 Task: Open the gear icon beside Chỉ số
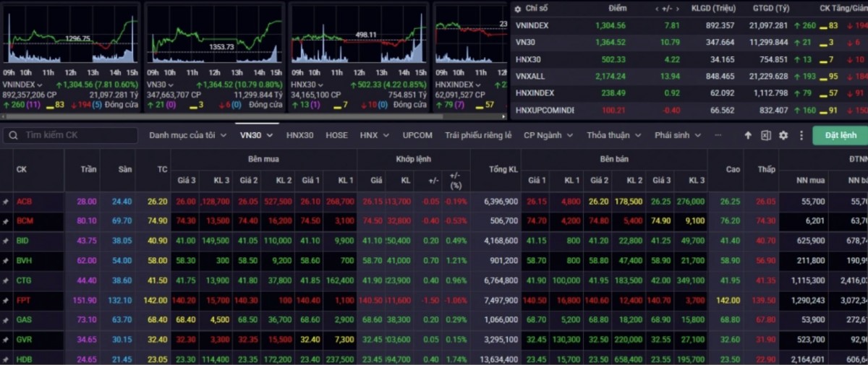pos(519,9)
